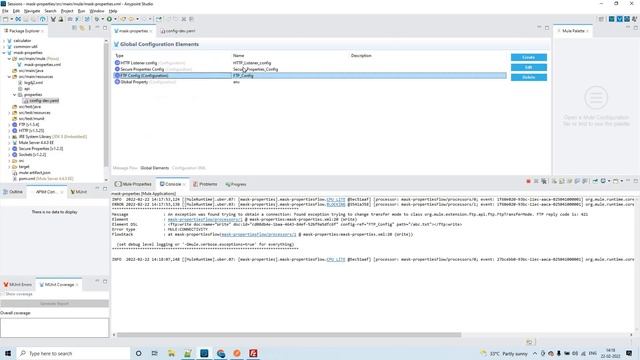Click the New file icon in main toolbar
This screenshot has width=640, height=360.
click(5, 19)
